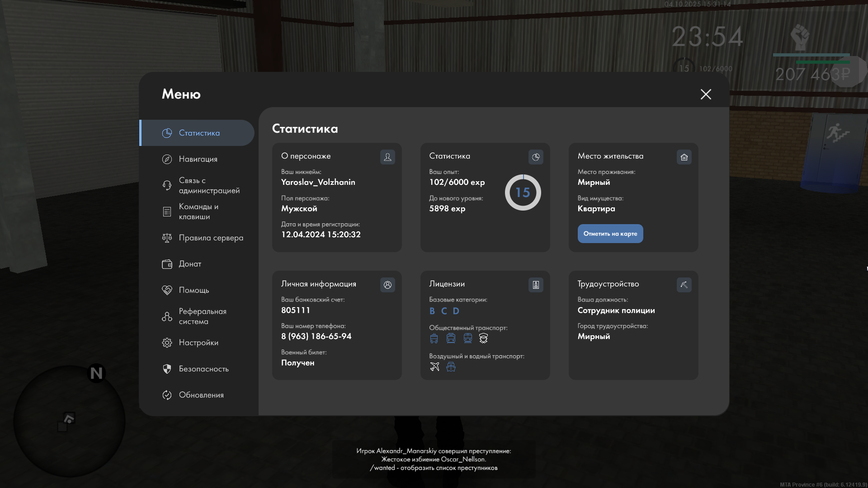The height and width of the screenshot is (488, 868).
Task: Click the tools icon in Трудоустройство card
Action: pos(684,285)
